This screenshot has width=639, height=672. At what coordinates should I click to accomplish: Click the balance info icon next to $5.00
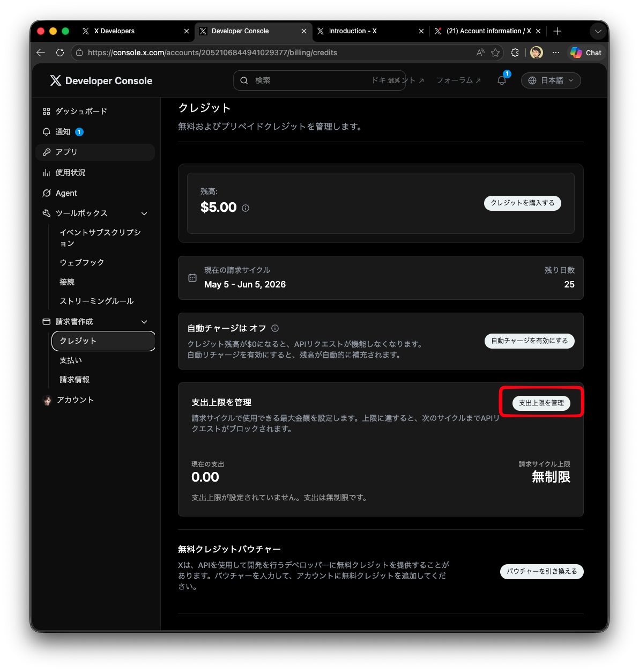point(246,208)
